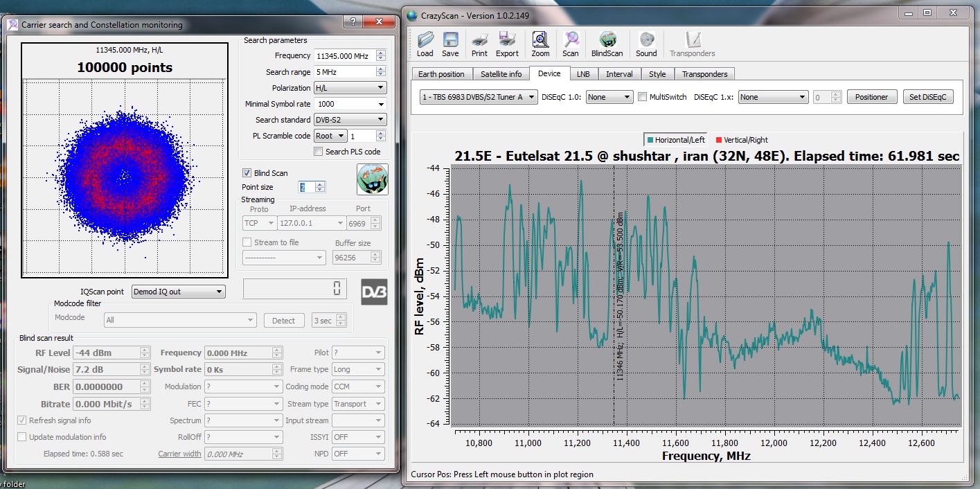Screen dimensions: 980x489
Task: Click the Carrier search window title icon
Action: pyautogui.click(x=12, y=24)
